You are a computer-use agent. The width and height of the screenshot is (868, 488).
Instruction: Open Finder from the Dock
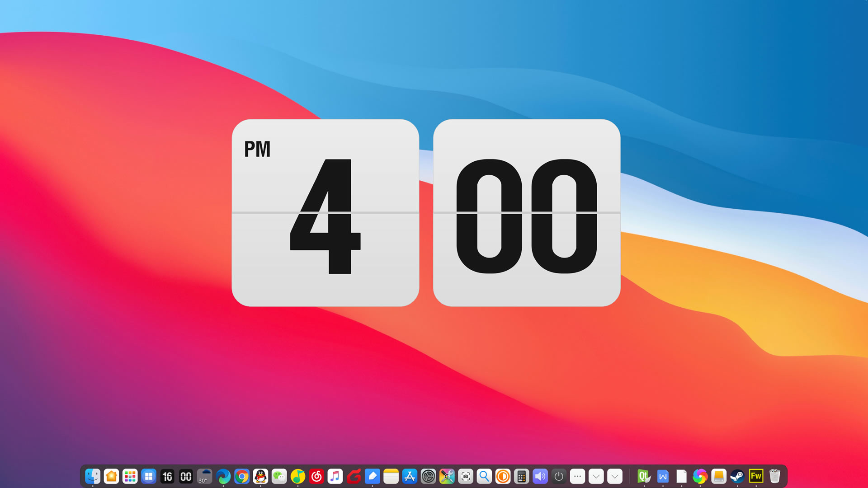click(93, 477)
